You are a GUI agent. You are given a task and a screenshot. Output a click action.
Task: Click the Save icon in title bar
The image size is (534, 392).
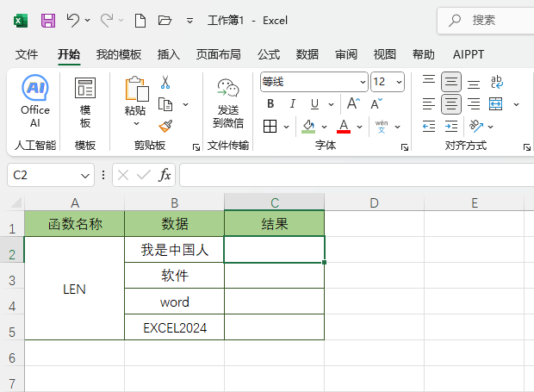[x=48, y=21]
